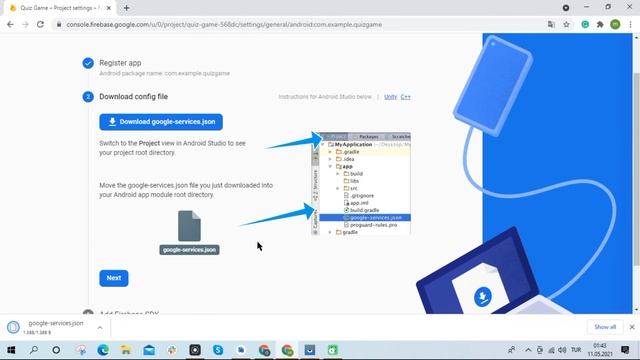Open the Extensions puzzle icon
The height and width of the screenshot is (360, 640).
pyautogui.click(x=600, y=24)
